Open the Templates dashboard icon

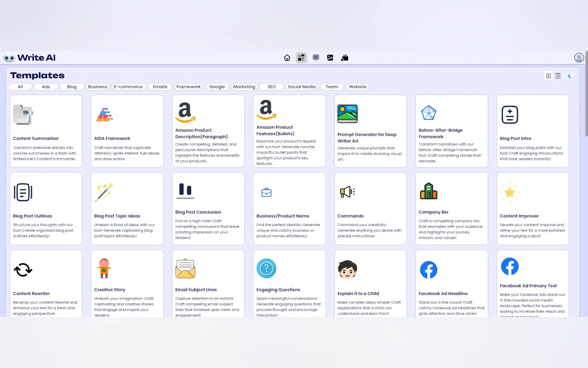pyautogui.click(x=301, y=58)
